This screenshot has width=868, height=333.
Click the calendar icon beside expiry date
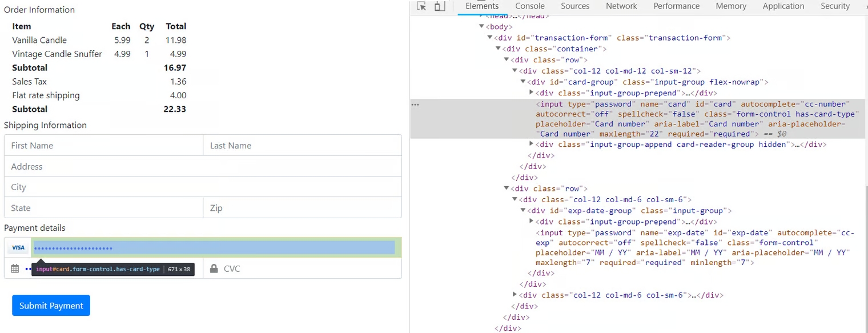[x=15, y=268]
